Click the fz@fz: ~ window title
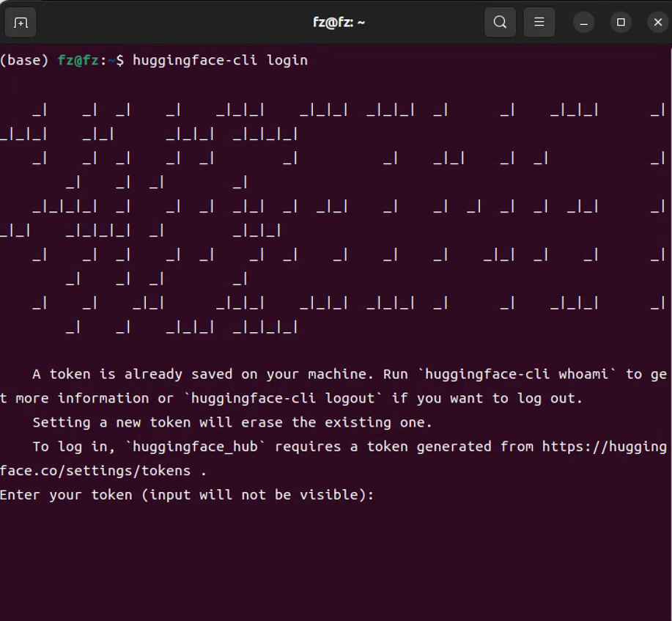The width and height of the screenshot is (672, 621). pos(339,22)
